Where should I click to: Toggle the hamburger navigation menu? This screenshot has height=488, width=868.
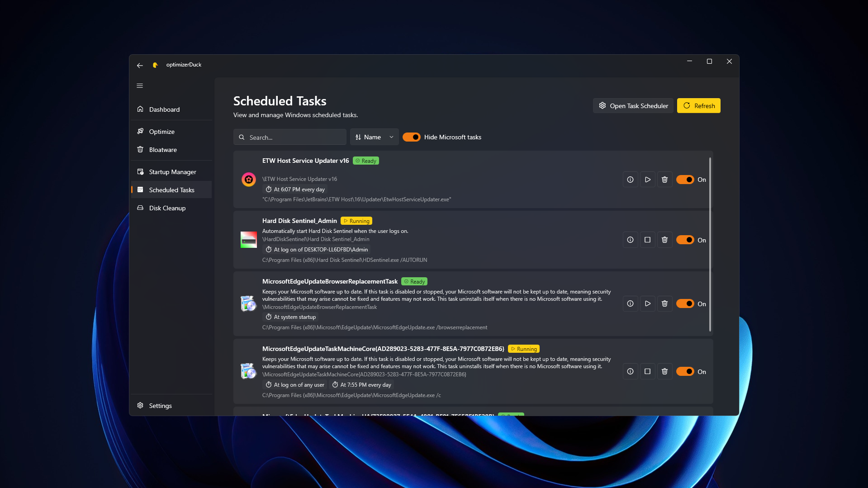tap(140, 85)
